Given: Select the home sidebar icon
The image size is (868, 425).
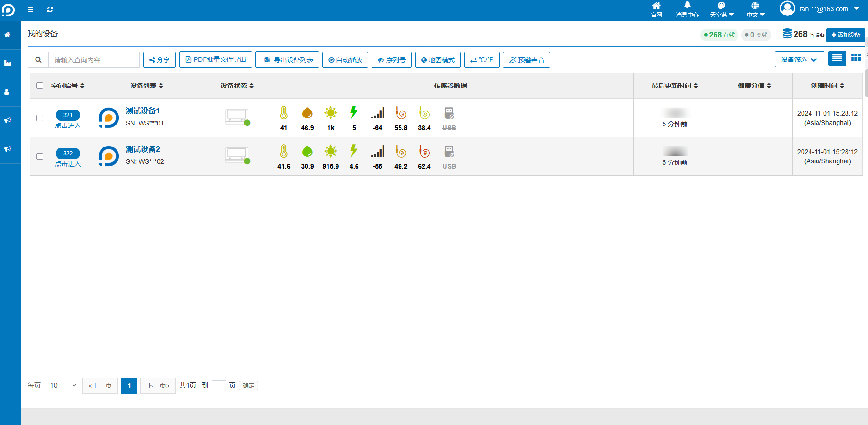Looking at the screenshot, I should click(7, 35).
